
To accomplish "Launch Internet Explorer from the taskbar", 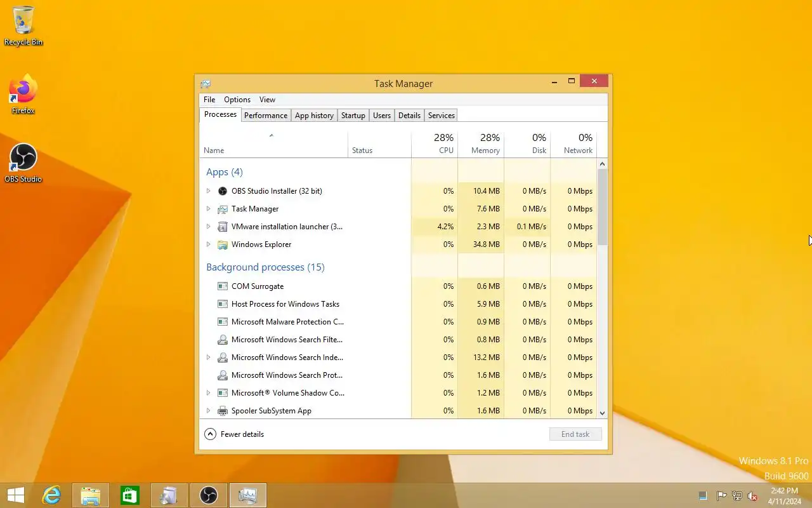I will 51,495.
